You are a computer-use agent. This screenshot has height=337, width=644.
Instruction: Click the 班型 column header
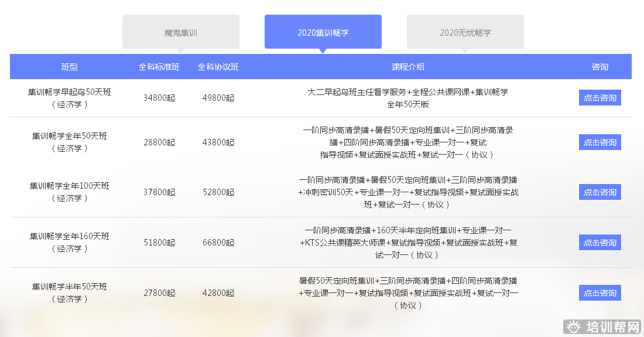[x=69, y=67]
